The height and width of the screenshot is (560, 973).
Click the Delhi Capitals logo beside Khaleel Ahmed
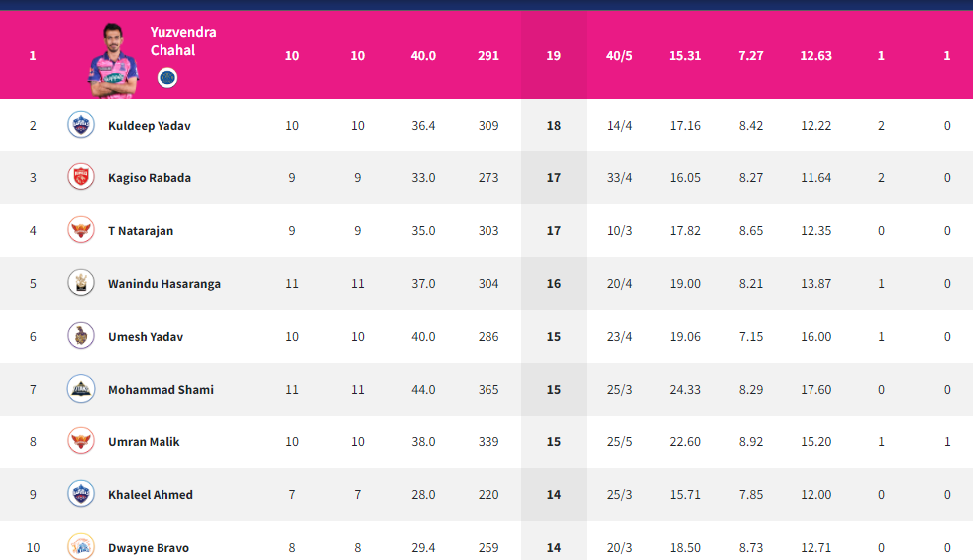click(81, 494)
